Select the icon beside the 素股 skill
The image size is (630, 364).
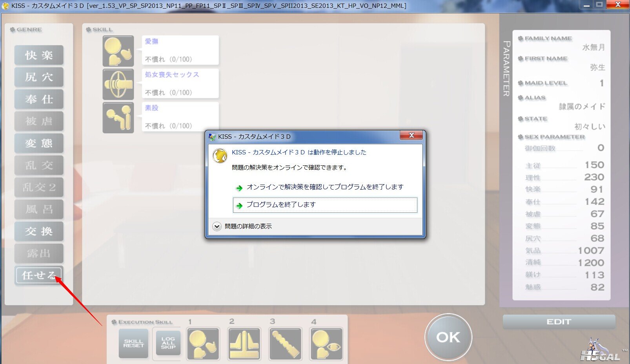(118, 118)
